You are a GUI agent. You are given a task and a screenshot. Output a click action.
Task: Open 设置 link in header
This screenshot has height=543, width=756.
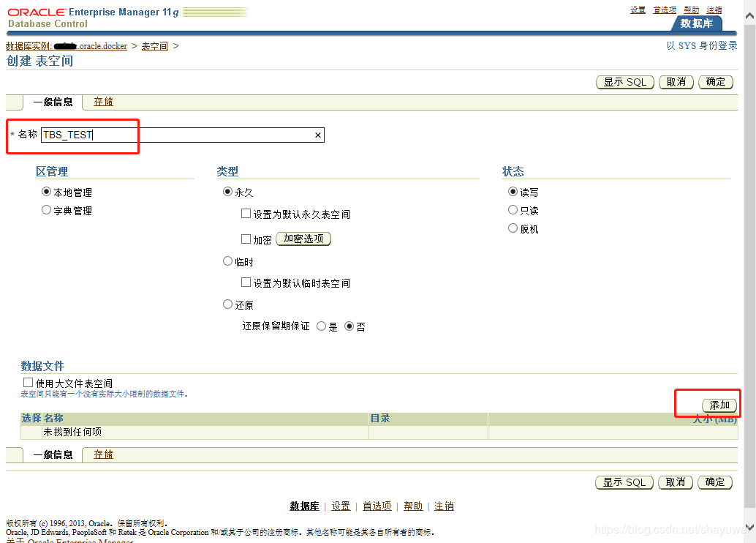[x=638, y=10]
